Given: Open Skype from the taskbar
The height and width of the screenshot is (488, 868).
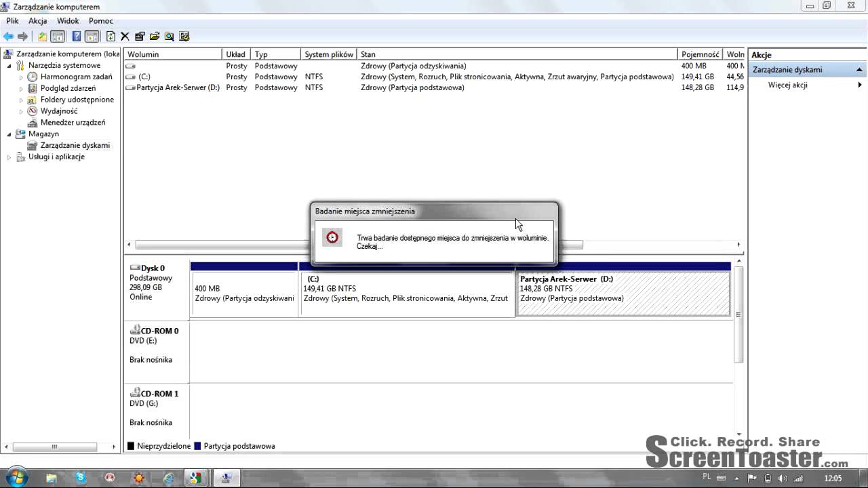Looking at the screenshot, I should pos(81,477).
